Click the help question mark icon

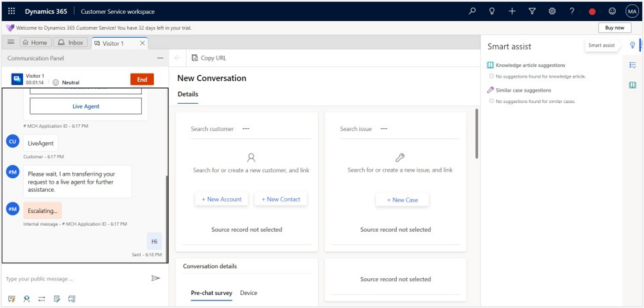(x=572, y=11)
